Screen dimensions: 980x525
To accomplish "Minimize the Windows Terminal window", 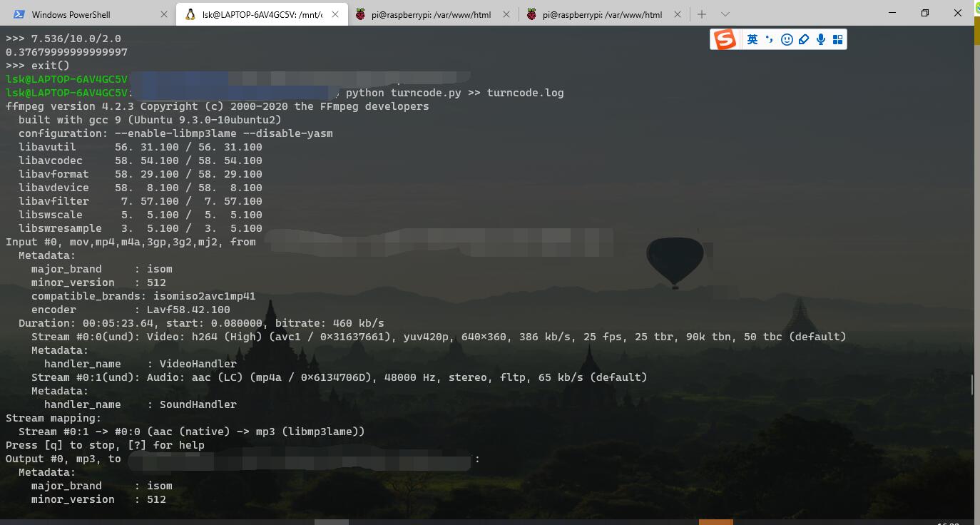I will point(892,13).
